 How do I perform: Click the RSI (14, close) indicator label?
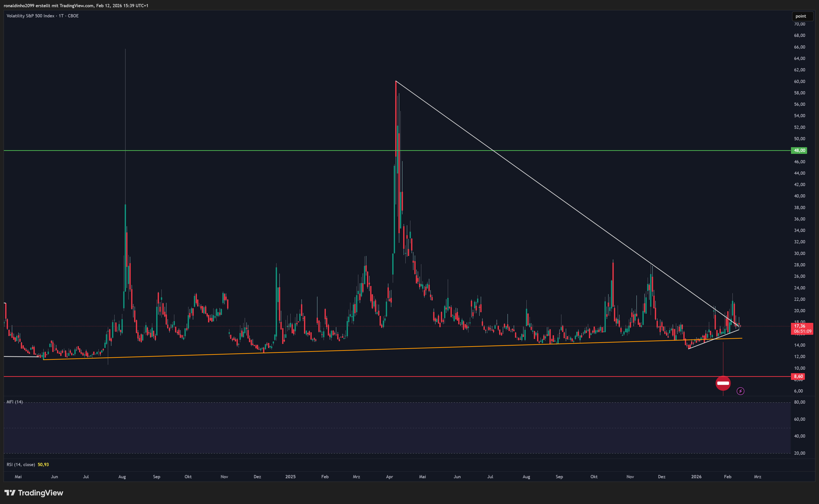[21, 464]
